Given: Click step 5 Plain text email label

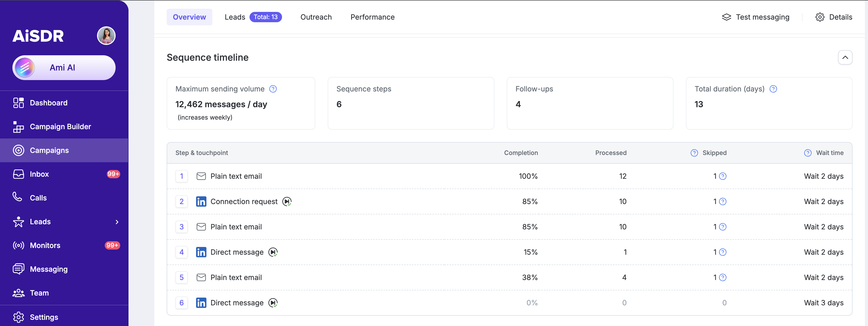Looking at the screenshot, I should point(236,277).
